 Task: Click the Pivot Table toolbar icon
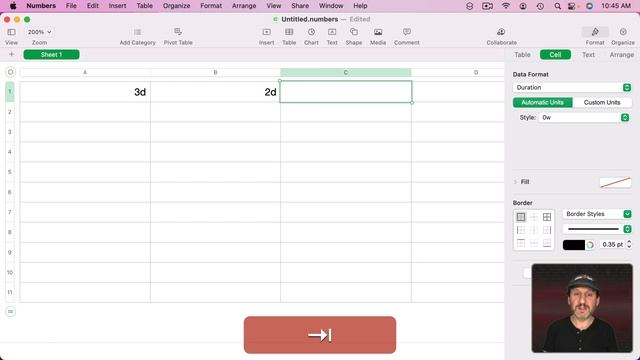(178, 32)
